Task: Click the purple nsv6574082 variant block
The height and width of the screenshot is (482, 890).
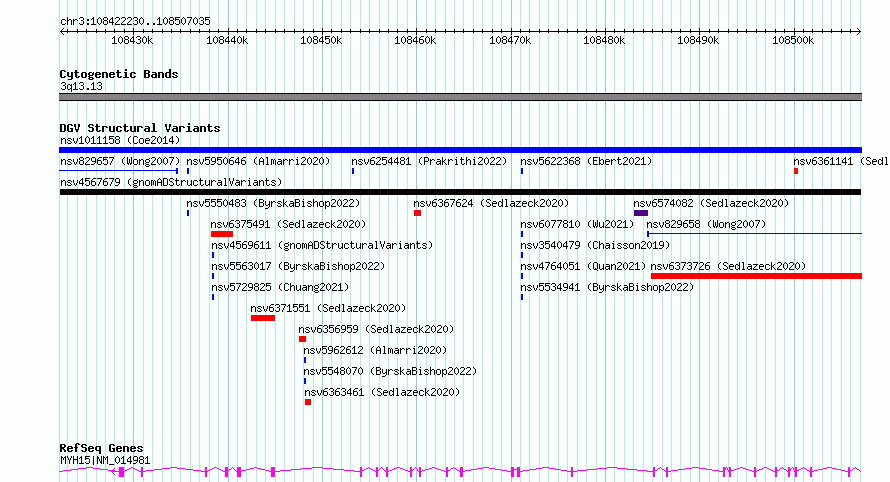Action: coord(641,213)
